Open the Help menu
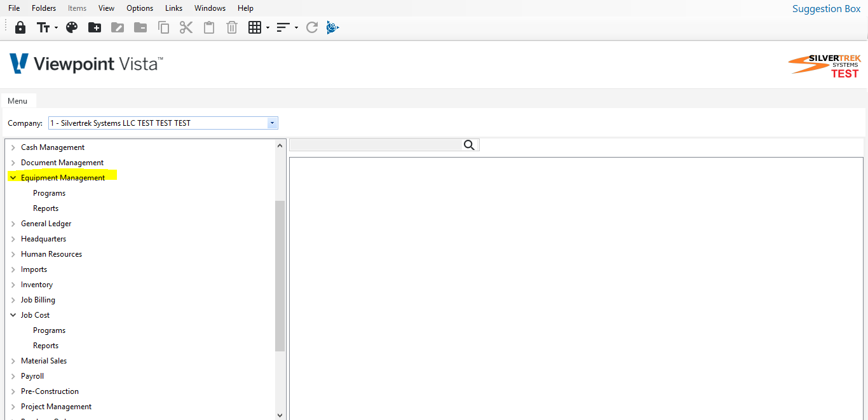This screenshot has width=868, height=420. 245,8
